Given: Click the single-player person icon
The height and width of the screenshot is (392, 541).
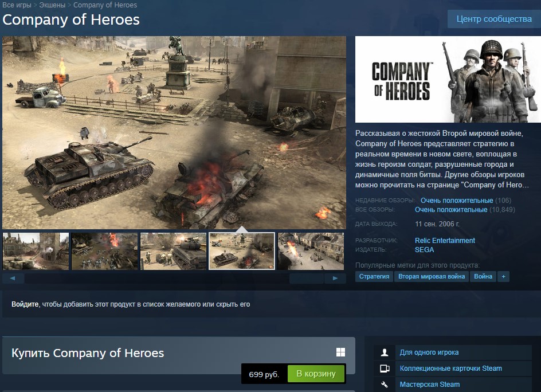Looking at the screenshot, I should point(385,352).
